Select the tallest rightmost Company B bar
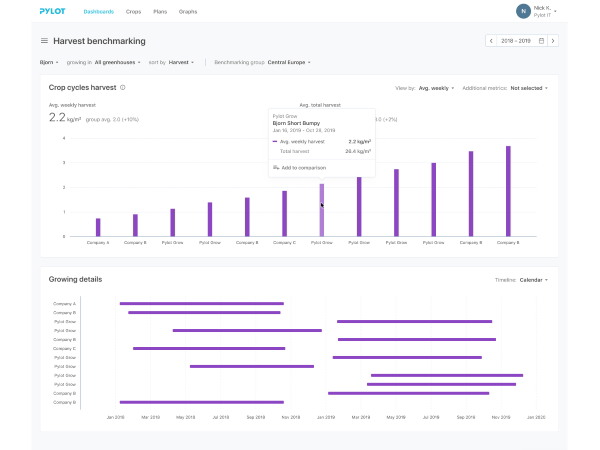This screenshot has height=450, width=600. tap(508, 191)
